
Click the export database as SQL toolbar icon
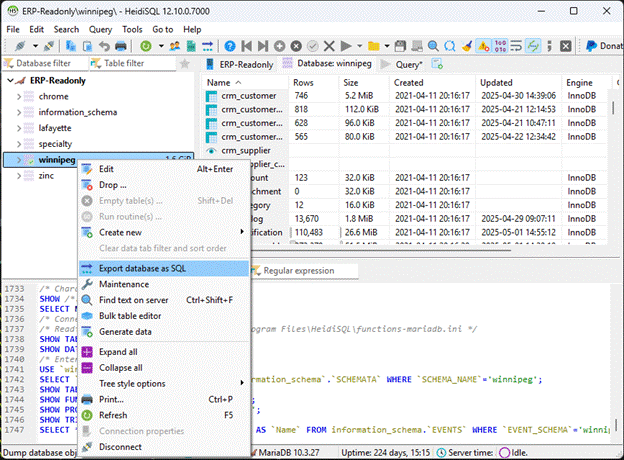[208, 46]
